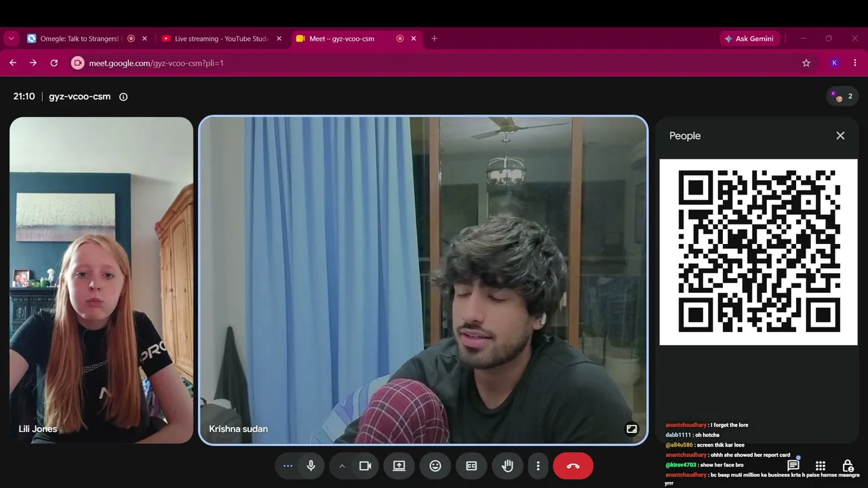This screenshot has width=868, height=488.
Task: Click chat message 'oh hotcha'
Action: (707, 435)
